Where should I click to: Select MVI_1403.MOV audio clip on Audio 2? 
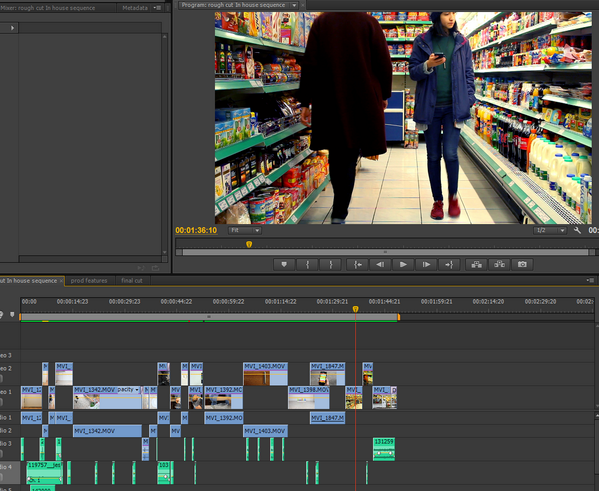pos(265,431)
